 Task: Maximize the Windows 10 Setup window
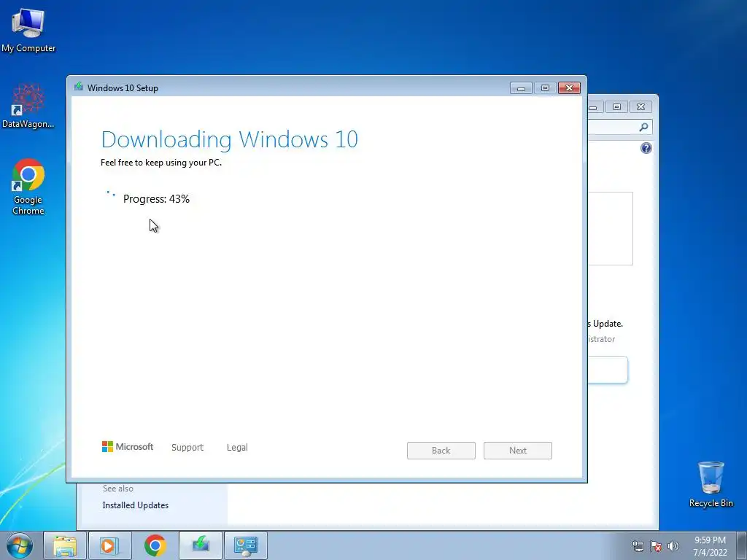click(x=545, y=88)
